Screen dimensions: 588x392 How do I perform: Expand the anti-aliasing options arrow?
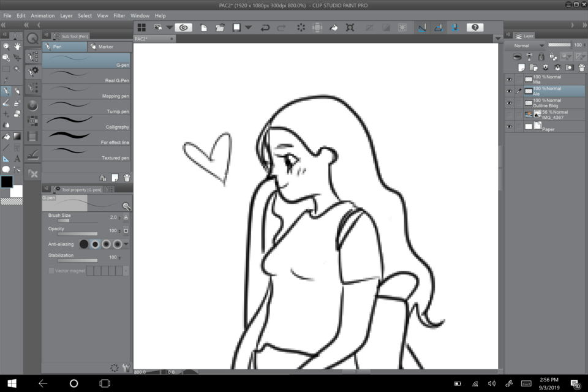point(126,244)
